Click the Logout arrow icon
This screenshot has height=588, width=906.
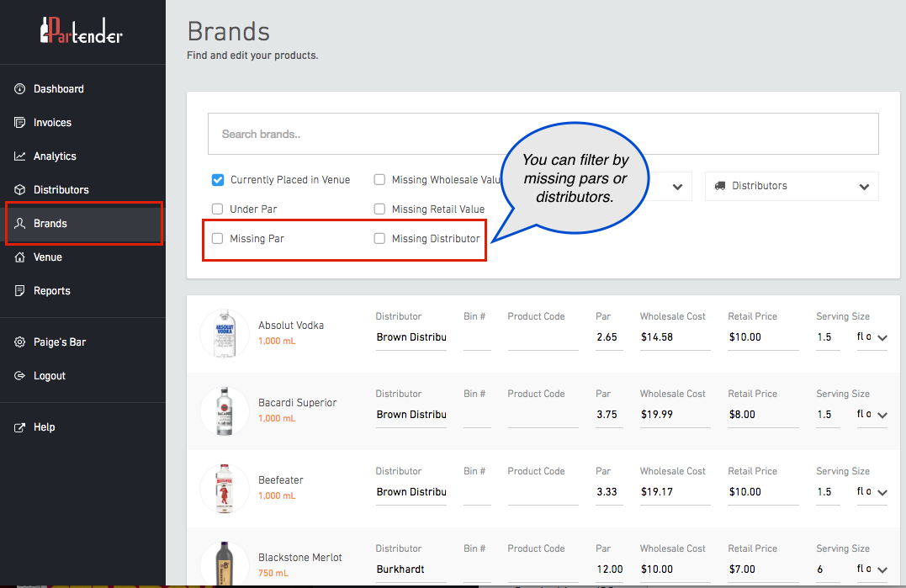click(x=19, y=375)
